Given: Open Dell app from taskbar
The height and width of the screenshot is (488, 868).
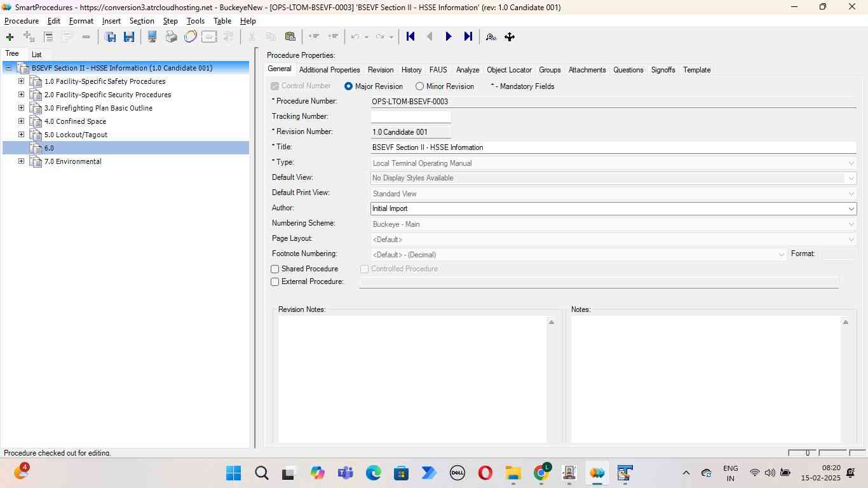Looking at the screenshot, I should [x=457, y=473].
